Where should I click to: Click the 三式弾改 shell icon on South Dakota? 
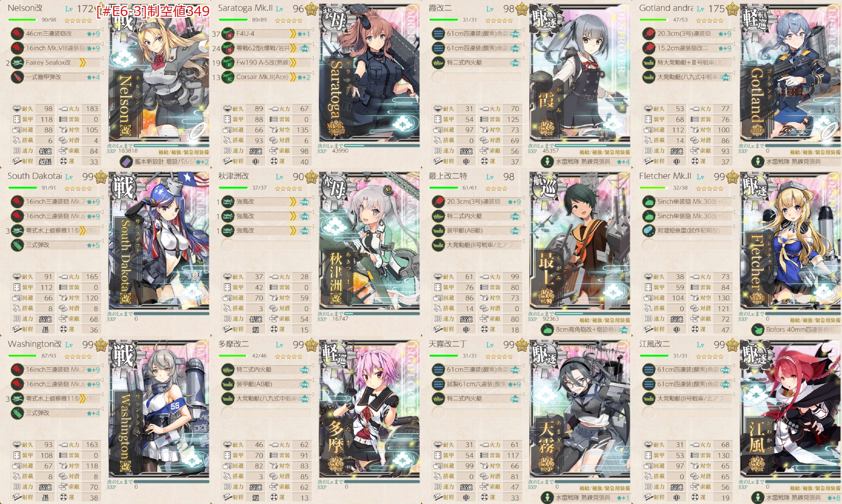point(17,245)
